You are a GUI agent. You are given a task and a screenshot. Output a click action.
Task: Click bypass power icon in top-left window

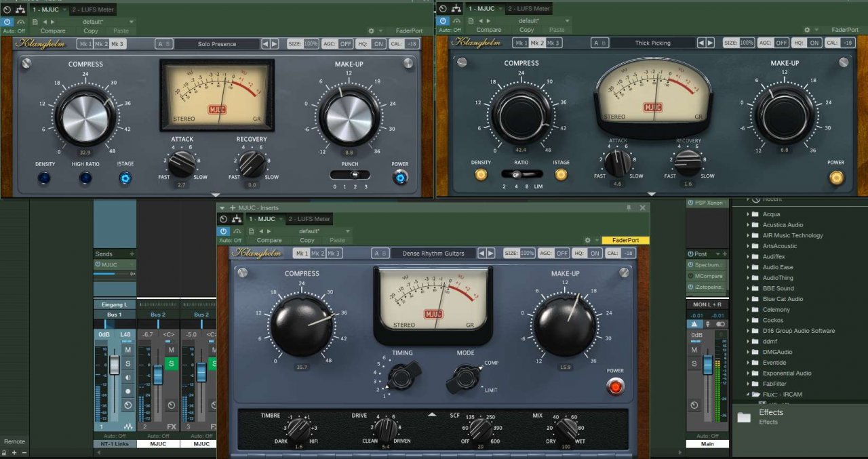coord(7,22)
